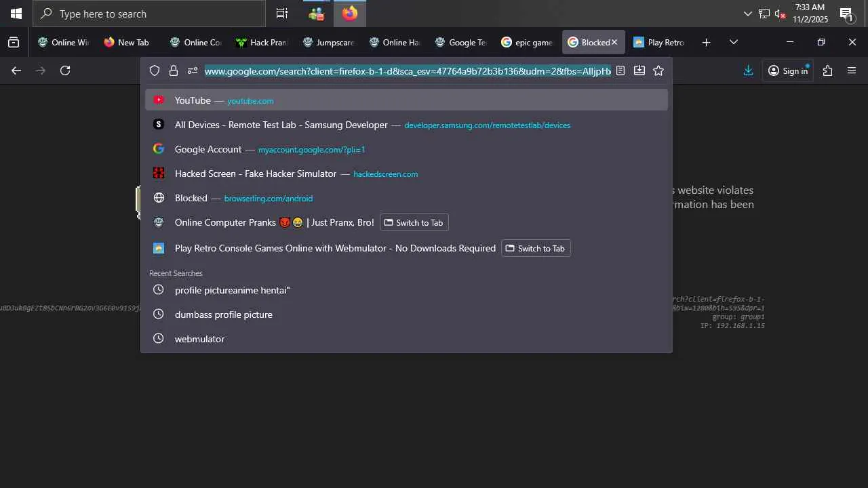Open the tracking protection shield icon

click(x=155, y=70)
